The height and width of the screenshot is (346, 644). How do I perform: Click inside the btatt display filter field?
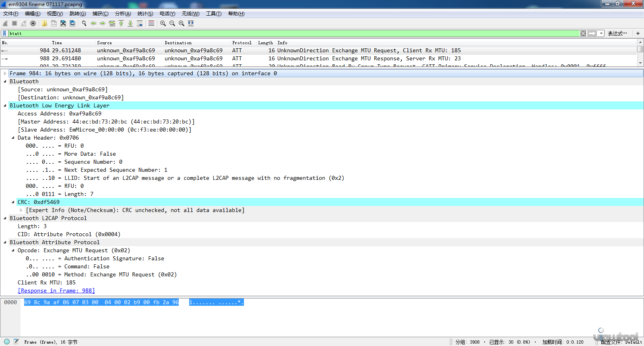click(282, 33)
